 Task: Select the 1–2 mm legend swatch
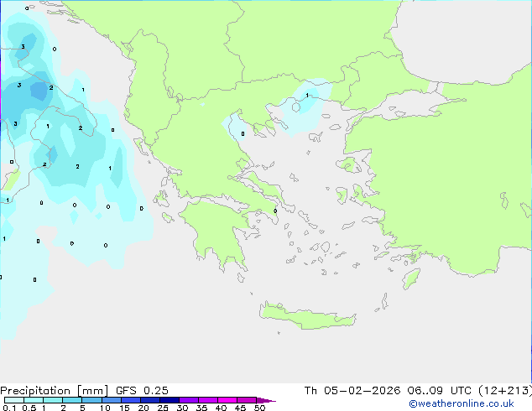(53, 400)
